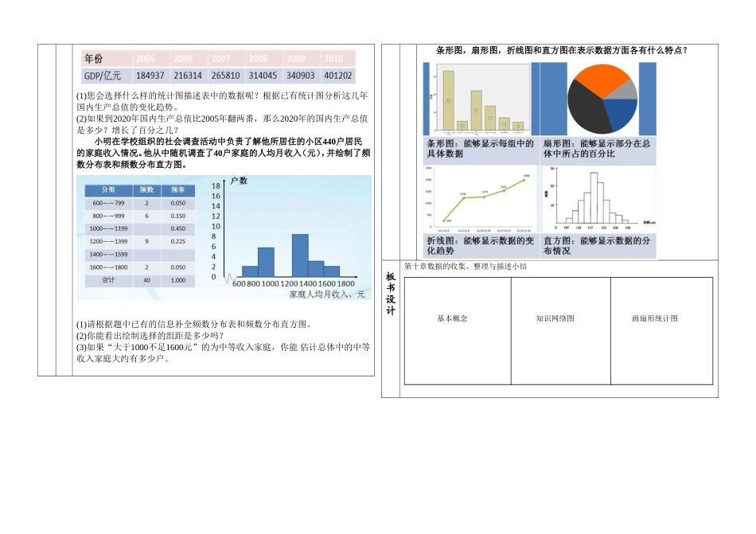The height and width of the screenshot is (534, 756).
Task: Click question (2) about 组距
Action: [150, 335]
